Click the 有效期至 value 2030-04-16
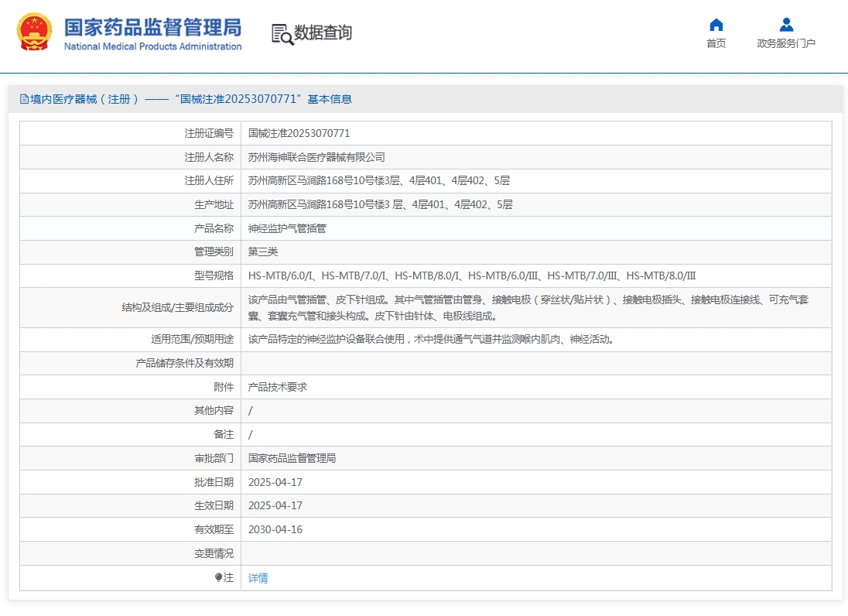 (275, 529)
